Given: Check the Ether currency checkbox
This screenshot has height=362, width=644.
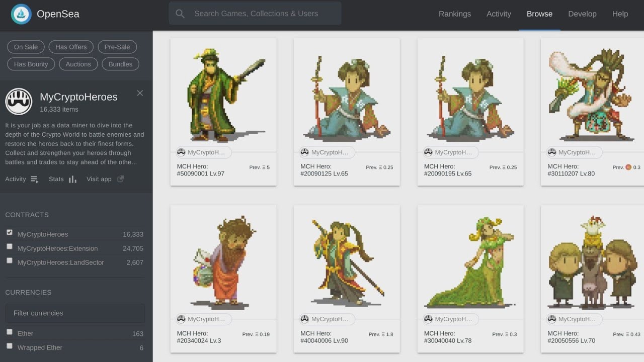Looking at the screenshot, I should (x=10, y=332).
